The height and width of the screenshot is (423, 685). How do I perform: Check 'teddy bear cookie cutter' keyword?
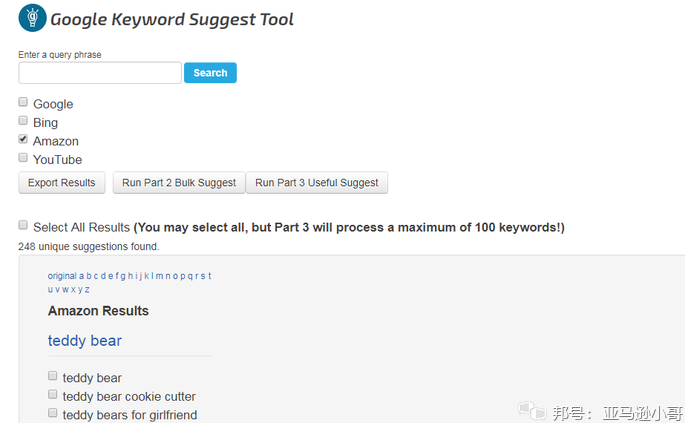pos(53,395)
